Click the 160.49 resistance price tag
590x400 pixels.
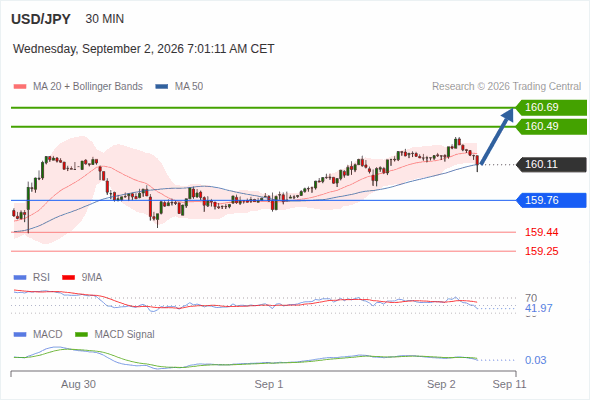(x=551, y=126)
